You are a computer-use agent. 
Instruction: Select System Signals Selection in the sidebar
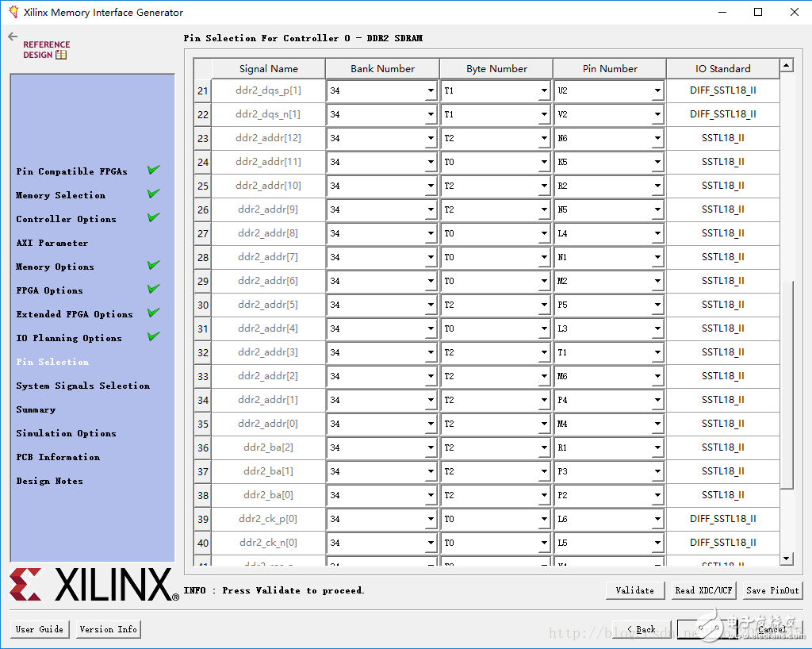pyautogui.click(x=82, y=386)
